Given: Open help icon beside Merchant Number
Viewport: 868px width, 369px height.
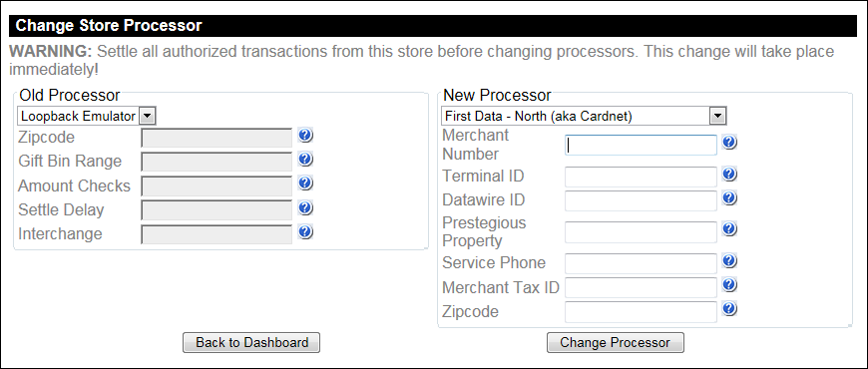Looking at the screenshot, I should pyautogui.click(x=729, y=143).
